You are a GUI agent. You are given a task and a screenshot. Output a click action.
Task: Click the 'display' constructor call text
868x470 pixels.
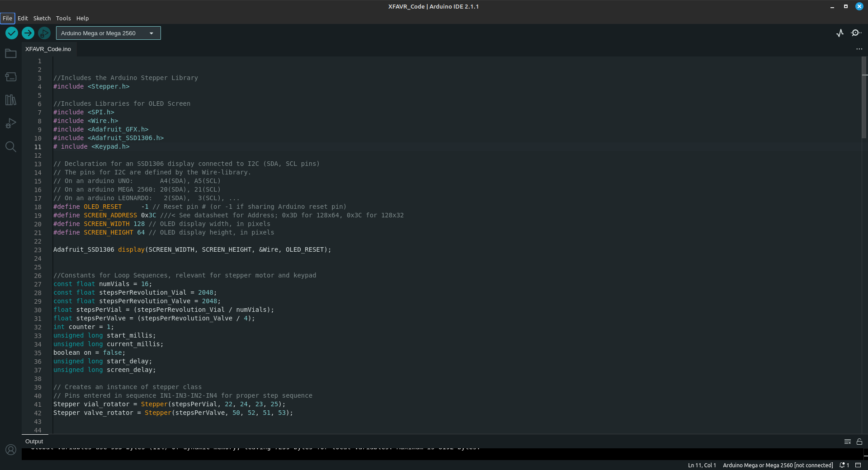(131, 249)
